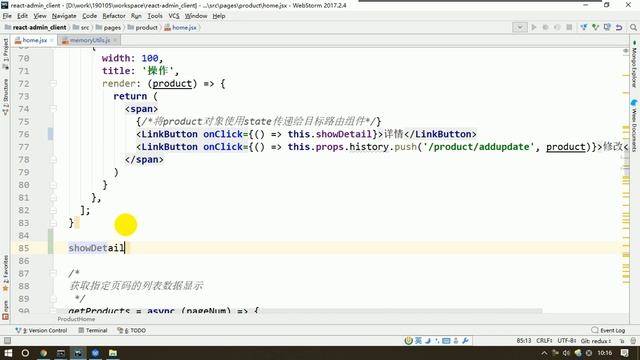Click the cursor position 85:13 indicator
The height and width of the screenshot is (360, 640).
[x=524, y=341]
